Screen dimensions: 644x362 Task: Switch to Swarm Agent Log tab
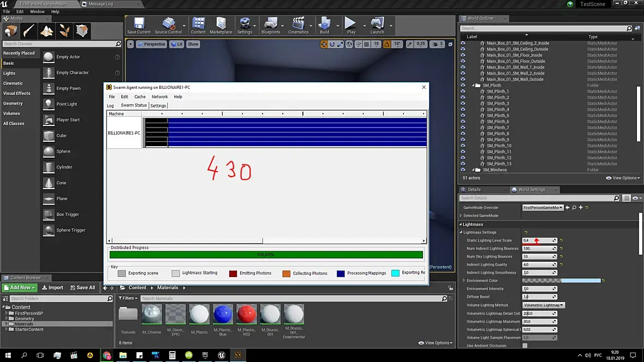click(x=110, y=106)
